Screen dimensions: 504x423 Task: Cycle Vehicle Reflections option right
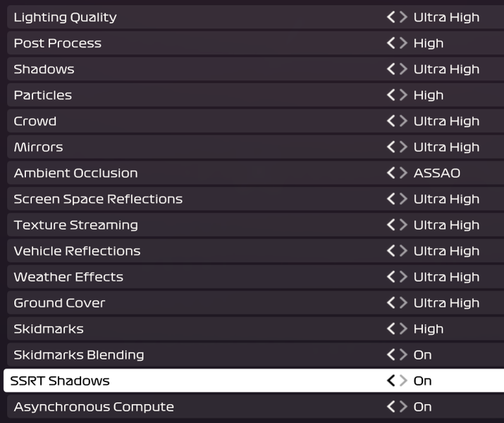click(403, 251)
